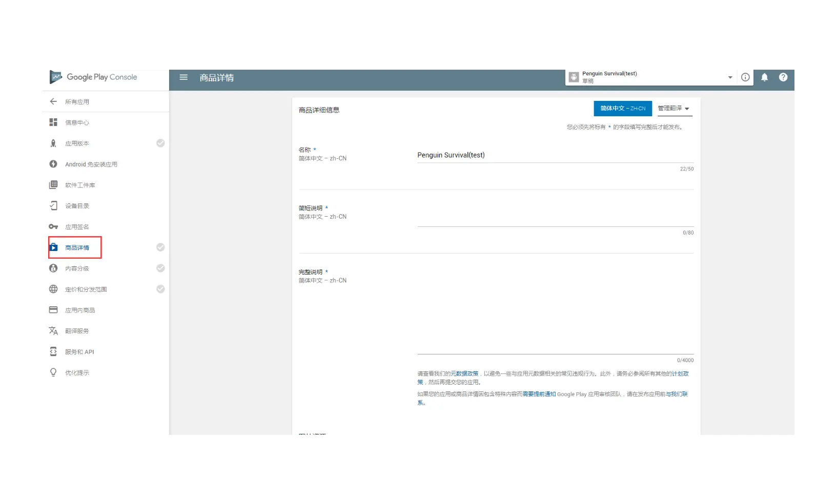Open 内容分级 menu item label
836x504 pixels.
pos(77,268)
